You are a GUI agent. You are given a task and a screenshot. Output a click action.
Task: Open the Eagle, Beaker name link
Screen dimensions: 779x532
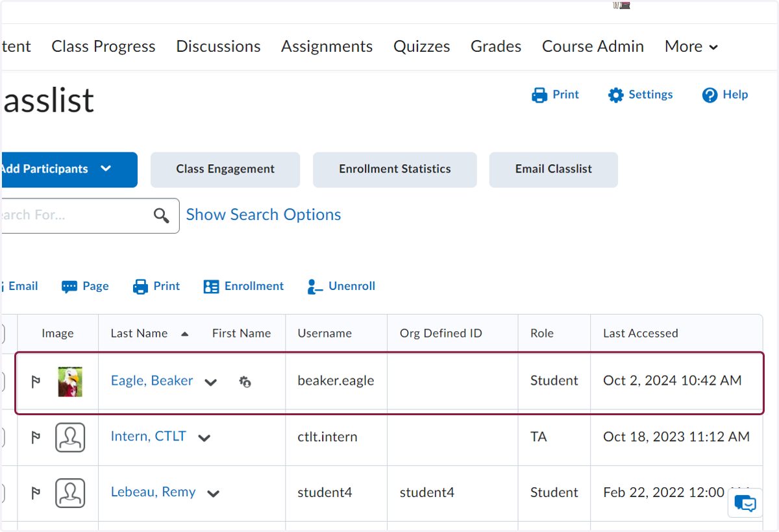click(152, 381)
